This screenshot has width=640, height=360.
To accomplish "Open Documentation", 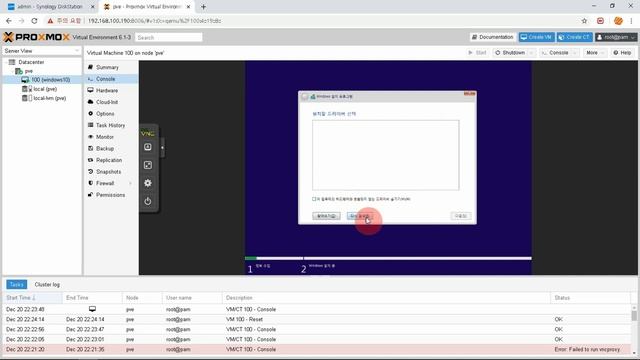I will click(493, 37).
